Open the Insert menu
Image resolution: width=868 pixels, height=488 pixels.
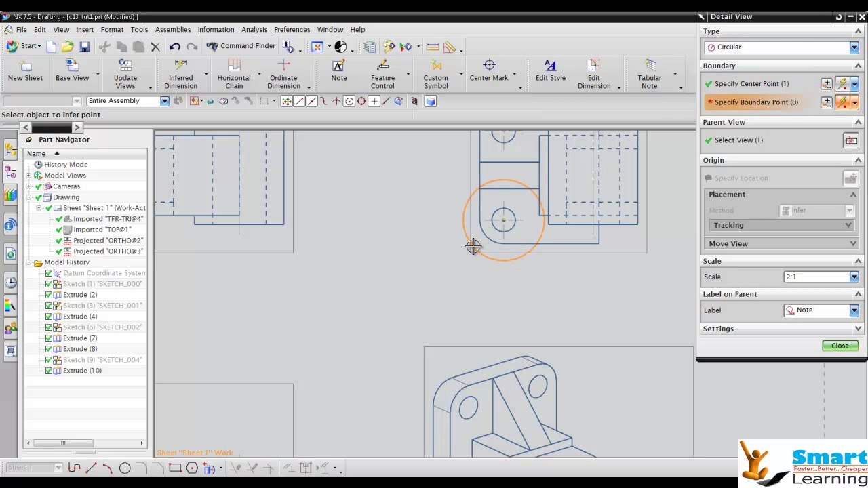coord(85,30)
